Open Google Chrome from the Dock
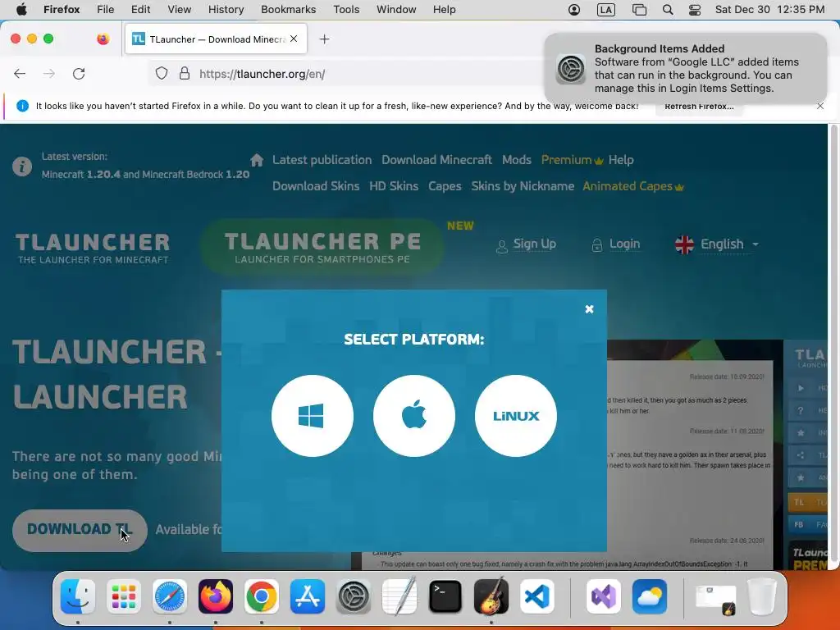 click(262, 596)
